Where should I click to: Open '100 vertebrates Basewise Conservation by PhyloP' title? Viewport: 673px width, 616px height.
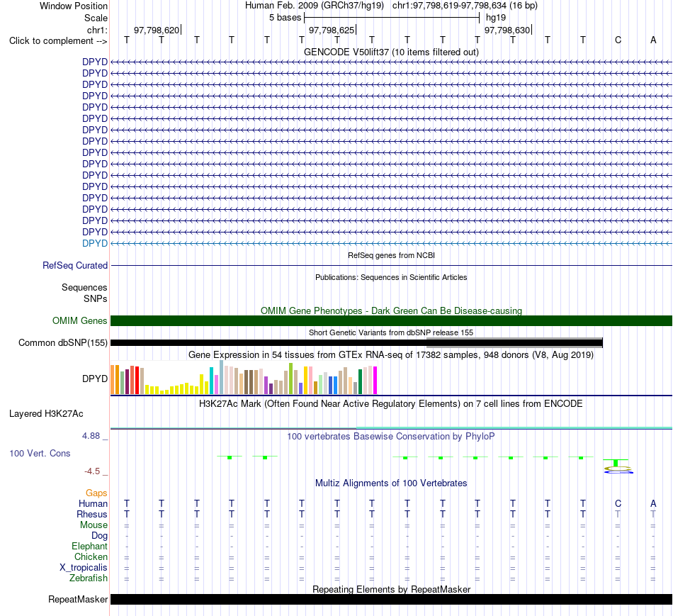coord(391,437)
